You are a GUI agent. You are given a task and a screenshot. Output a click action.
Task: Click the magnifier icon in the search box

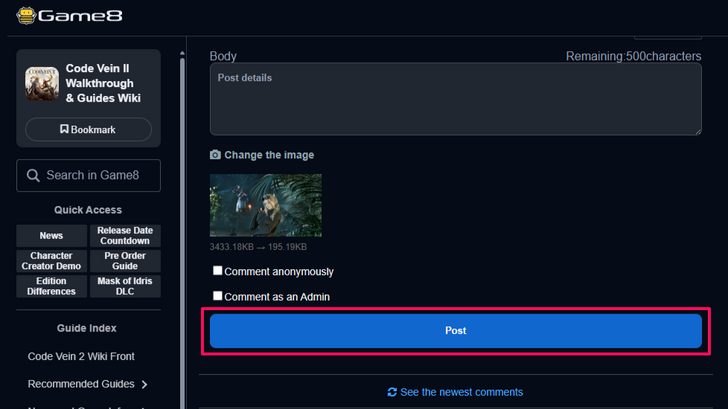tap(34, 176)
